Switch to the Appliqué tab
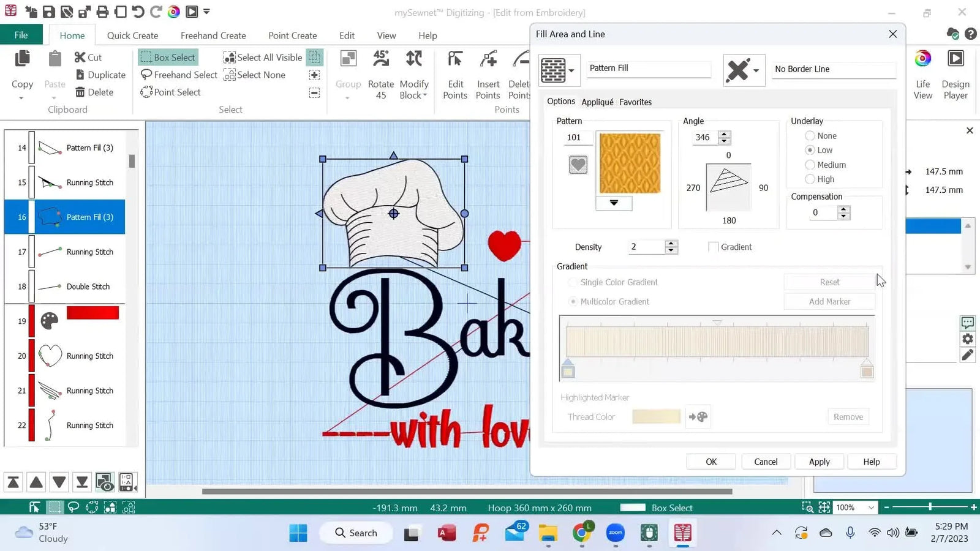980x551 pixels. 597,102
